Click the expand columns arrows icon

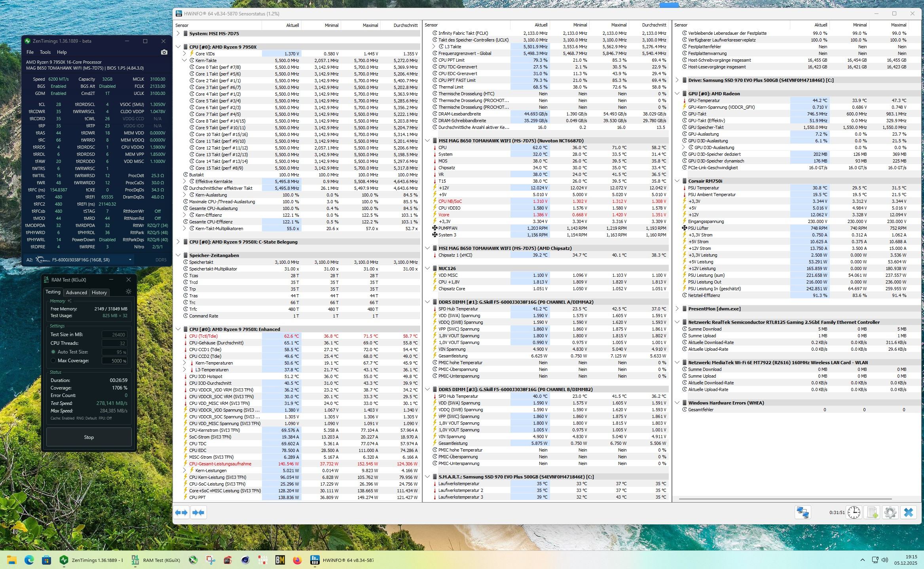tap(181, 512)
